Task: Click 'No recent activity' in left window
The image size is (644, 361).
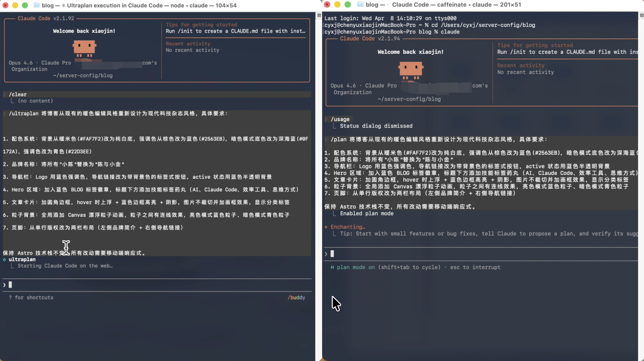Action: (192, 50)
